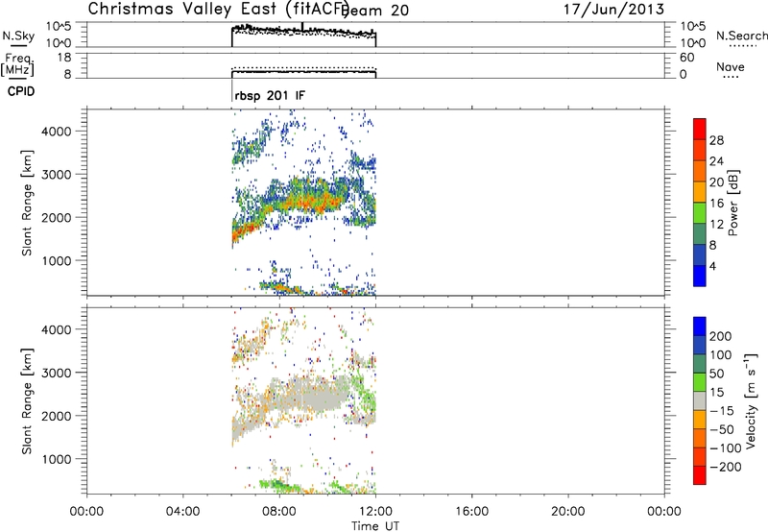
Task: Click the red bottom segment of the velocity colorbar
Action: [x=700, y=475]
